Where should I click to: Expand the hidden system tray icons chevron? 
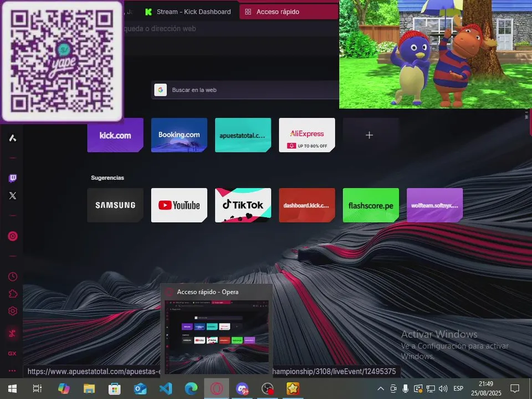381,388
